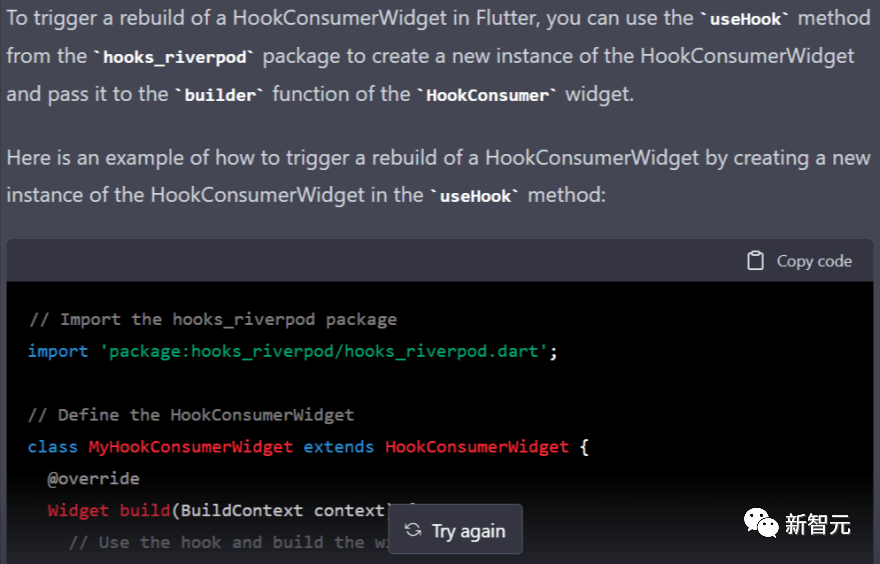Click the useHook code term in second paragraph
Screen dimensions: 880x564
point(475,196)
